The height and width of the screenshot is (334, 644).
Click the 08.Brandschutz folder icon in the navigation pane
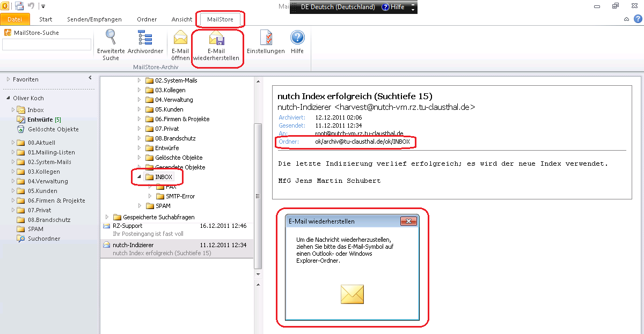21,220
